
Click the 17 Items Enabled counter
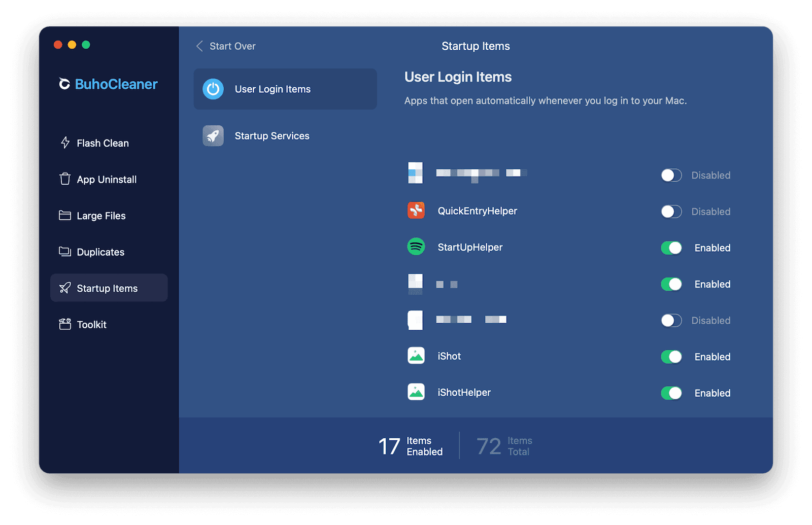[x=410, y=446]
